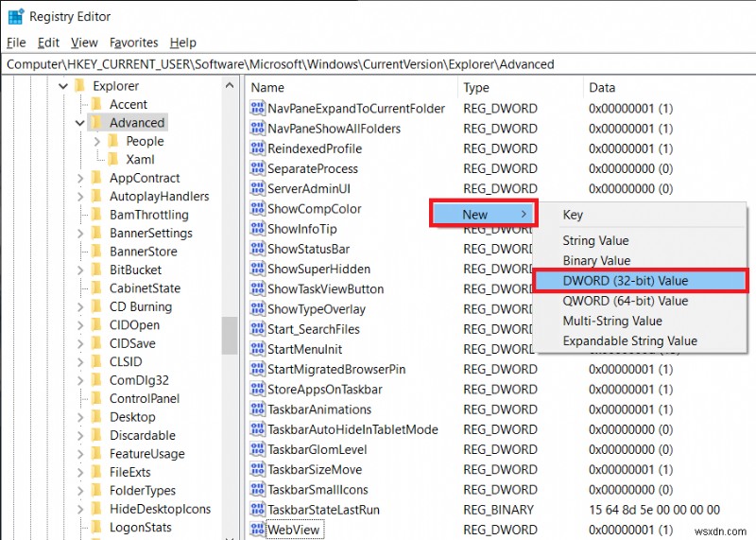Select the ShowTaskViewButton value icon
The width and height of the screenshot is (756, 540).
(257, 288)
